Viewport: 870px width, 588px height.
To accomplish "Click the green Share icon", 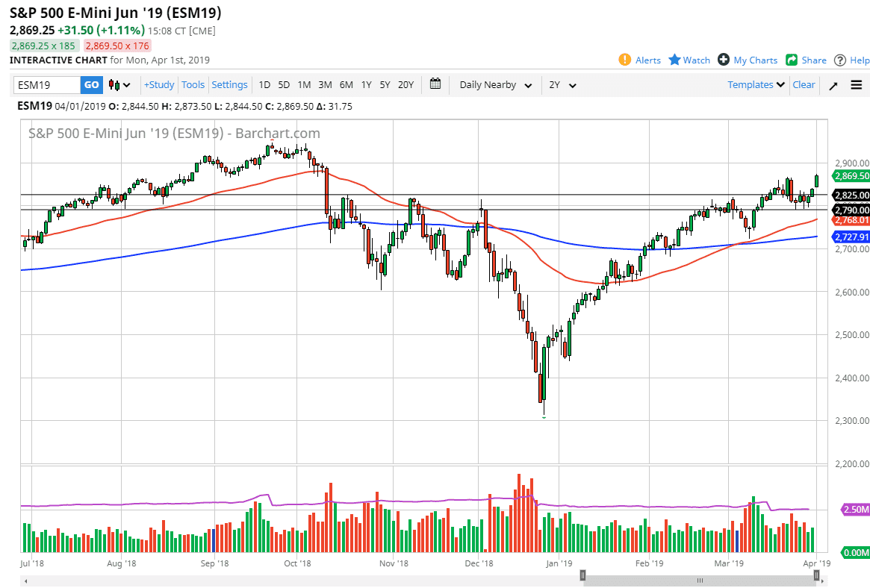I will click(x=790, y=60).
